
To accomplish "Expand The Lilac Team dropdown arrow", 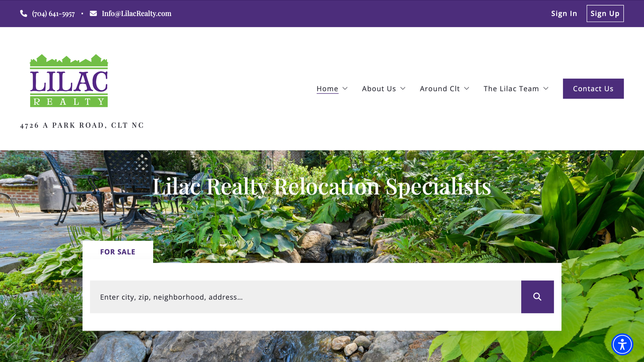I will coord(546,89).
